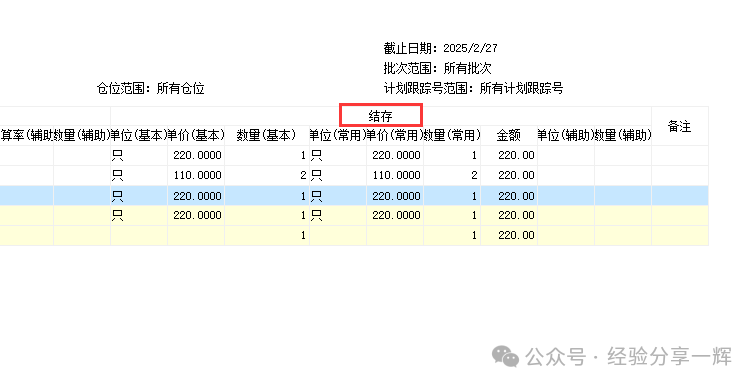
Task: Click the 数量(基本) column header
Action: point(267,135)
